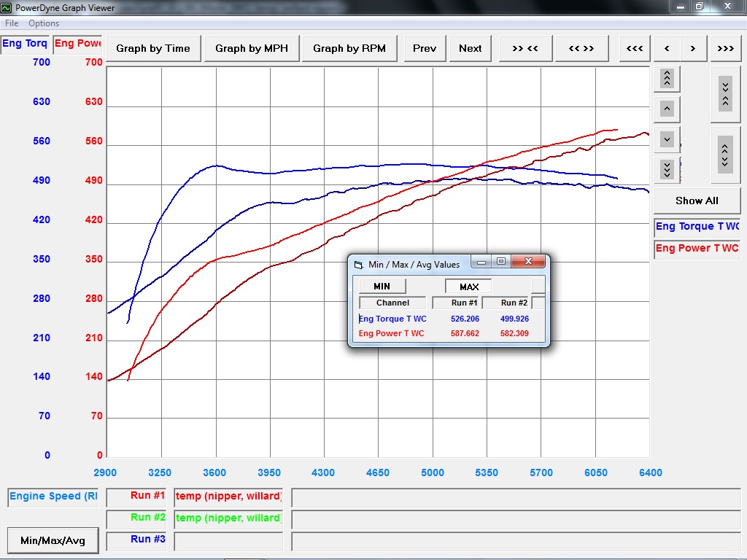The height and width of the screenshot is (560, 747).
Task: Click the upper expand-scale chevron icon
Action: click(x=725, y=93)
